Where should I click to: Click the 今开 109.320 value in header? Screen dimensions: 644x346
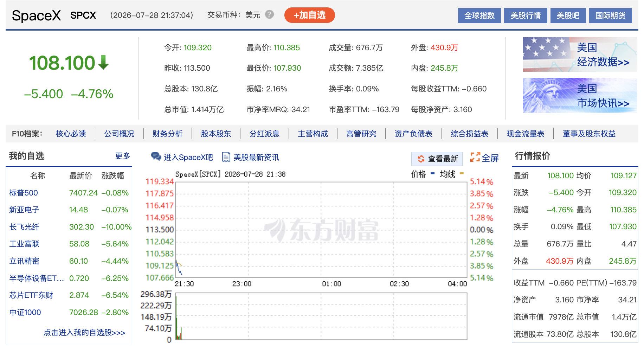[198, 47]
